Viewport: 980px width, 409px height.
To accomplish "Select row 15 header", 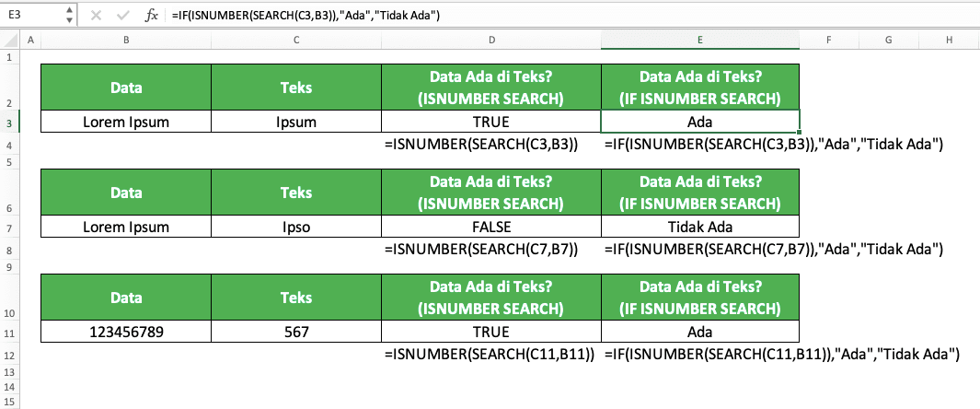I will [x=9, y=402].
